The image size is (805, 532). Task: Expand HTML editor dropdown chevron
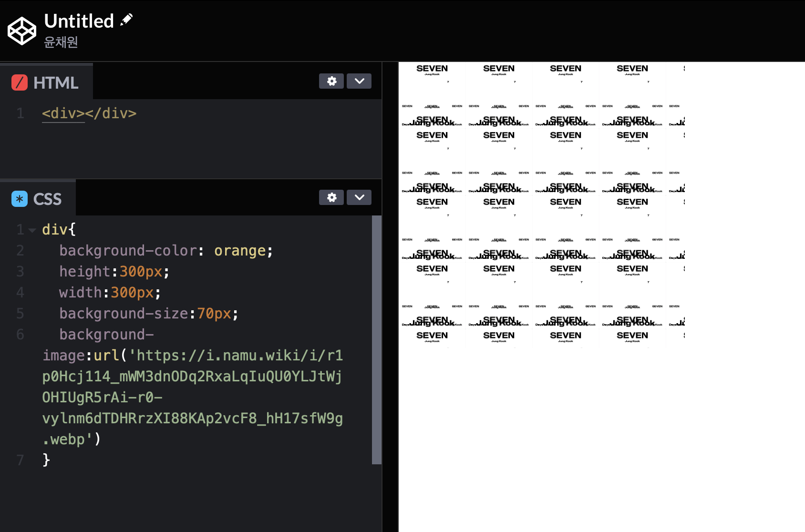(359, 81)
